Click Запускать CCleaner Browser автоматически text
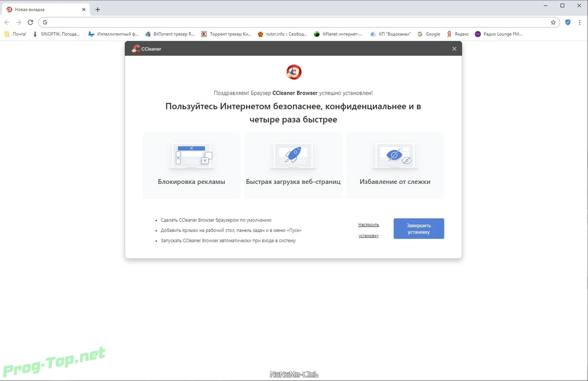 coord(228,241)
